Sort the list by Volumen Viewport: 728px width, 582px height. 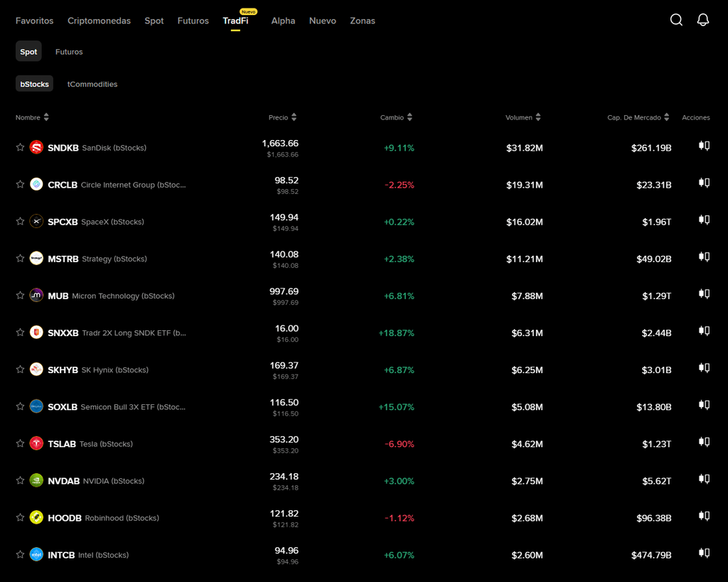pyautogui.click(x=523, y=117)
